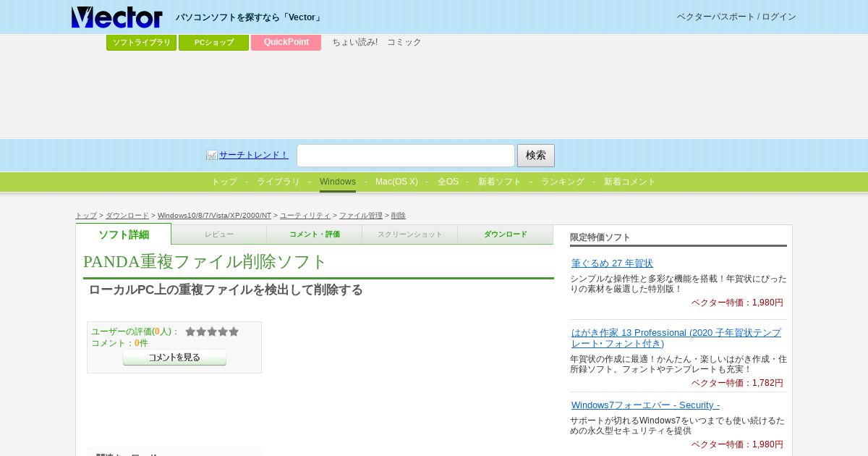Click ベクターパスポート link

pyautogui.click(x=716, y=17)
